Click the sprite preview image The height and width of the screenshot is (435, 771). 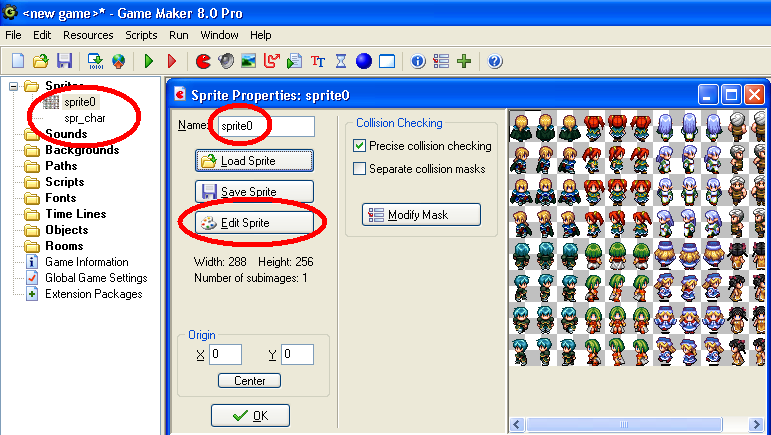pos(638,238)
